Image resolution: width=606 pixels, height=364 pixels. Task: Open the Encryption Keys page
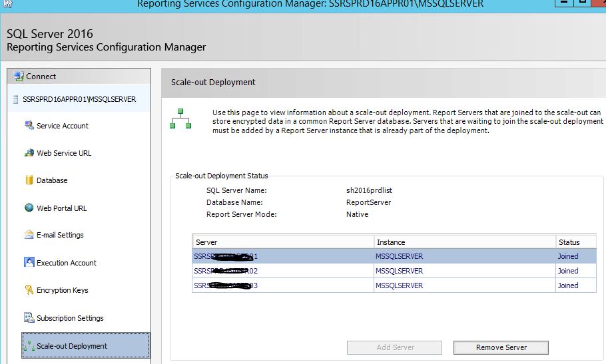63,290
